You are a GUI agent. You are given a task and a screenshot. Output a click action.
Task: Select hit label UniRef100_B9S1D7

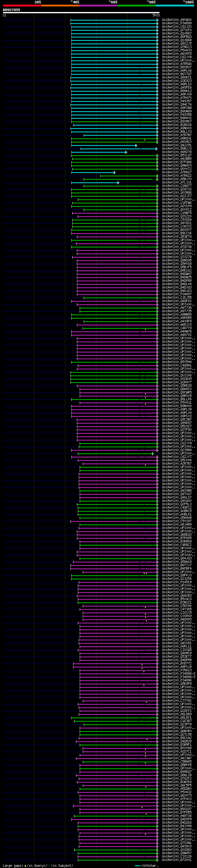click(x=177, y=809)
